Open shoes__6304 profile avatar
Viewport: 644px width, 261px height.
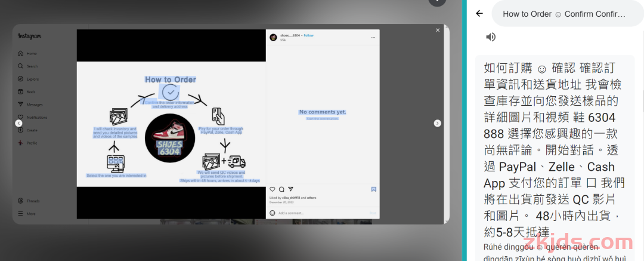pos(273,37)
